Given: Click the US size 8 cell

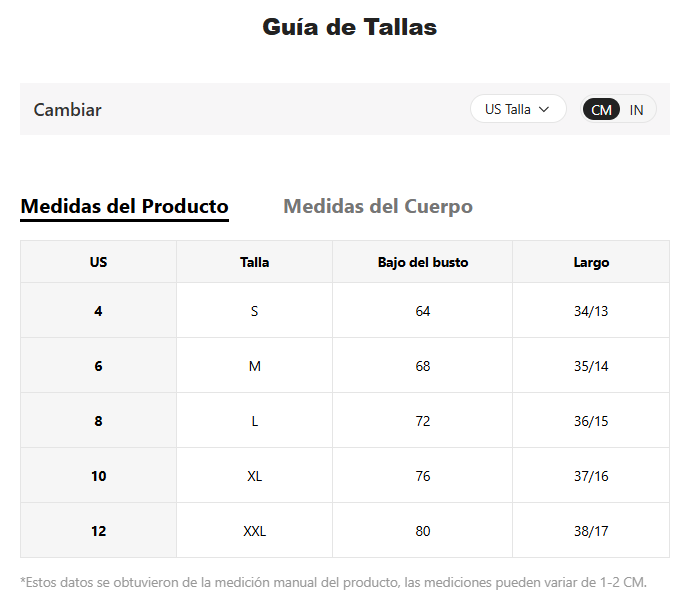Looking at the screenshot, I should pyautogui.click(x=98, y=421).
